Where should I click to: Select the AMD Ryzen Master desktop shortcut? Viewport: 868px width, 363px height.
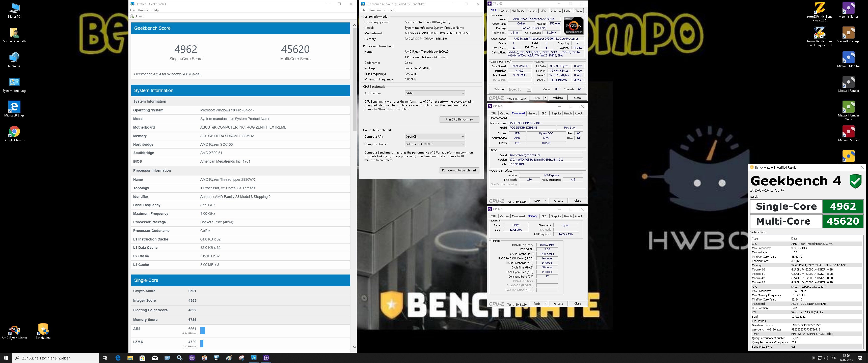(14, 331)
